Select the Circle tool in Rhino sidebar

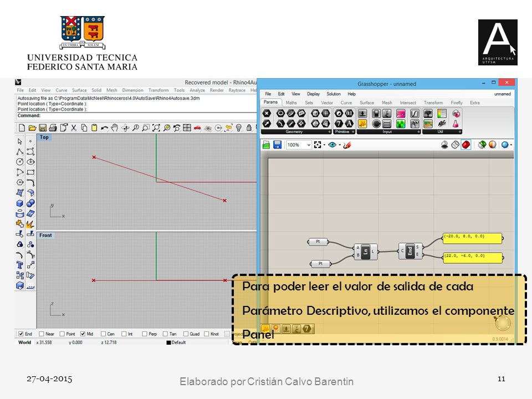[20, 162]
